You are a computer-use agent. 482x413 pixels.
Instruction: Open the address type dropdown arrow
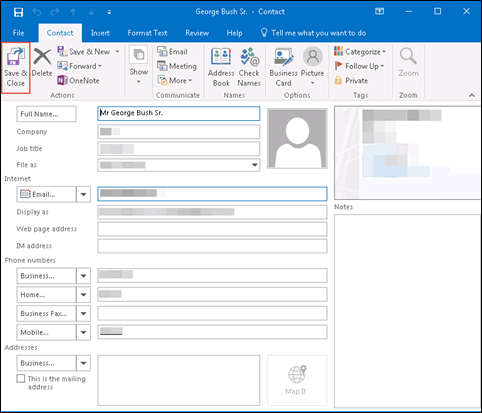tap(83, 363)
